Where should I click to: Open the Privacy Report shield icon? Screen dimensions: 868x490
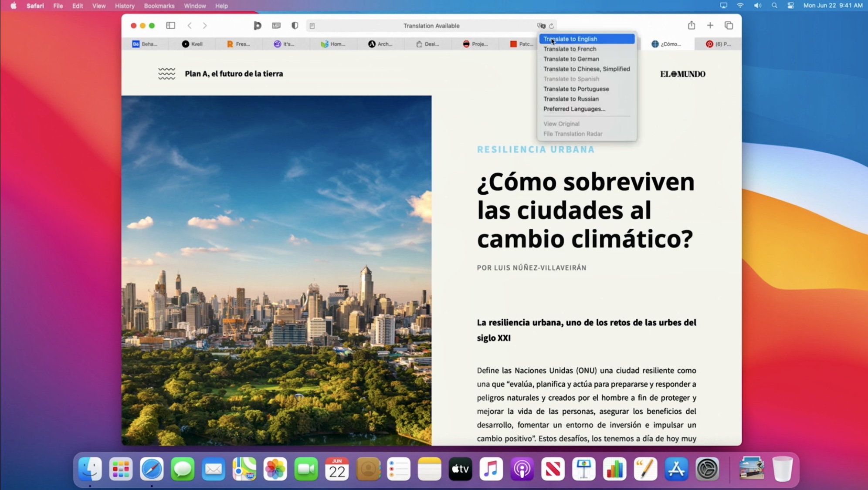click(x=295, y=26)
